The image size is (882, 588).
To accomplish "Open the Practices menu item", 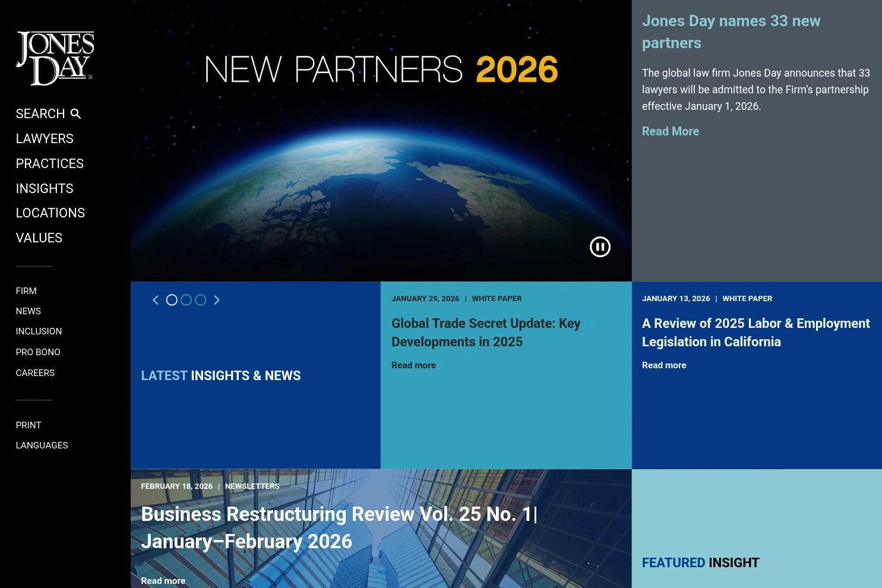I will click(x=49, y=163).
